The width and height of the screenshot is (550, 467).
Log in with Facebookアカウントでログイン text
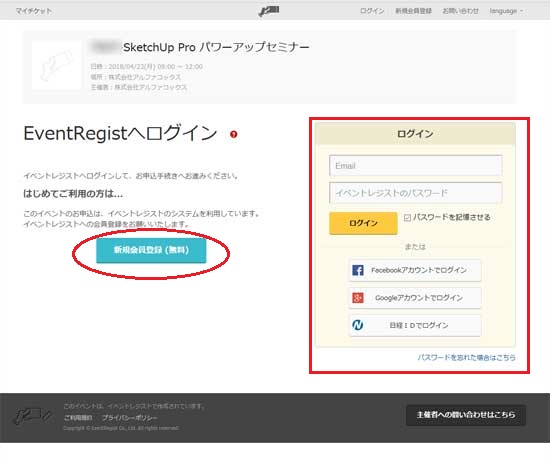pyautogui.click(x=419, y=270)
